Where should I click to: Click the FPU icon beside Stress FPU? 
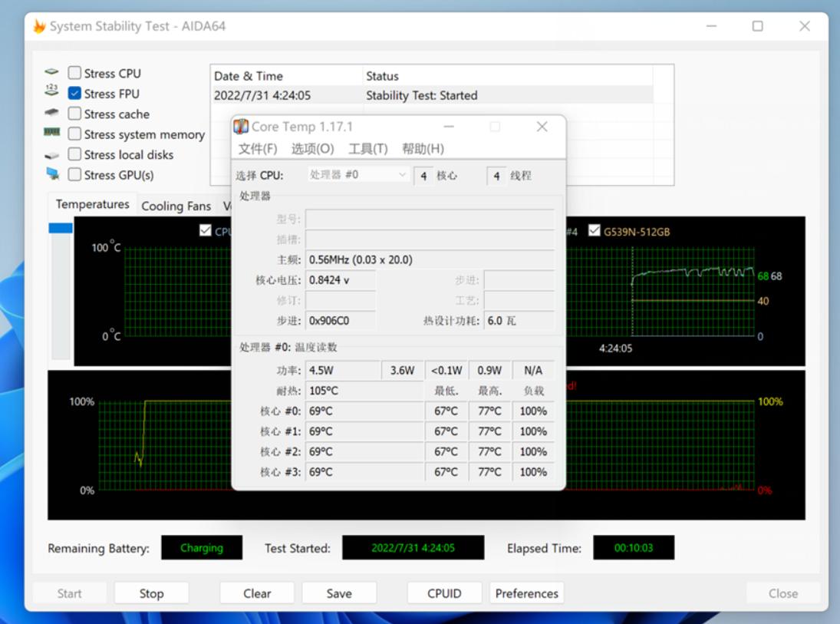pos(51,92)
